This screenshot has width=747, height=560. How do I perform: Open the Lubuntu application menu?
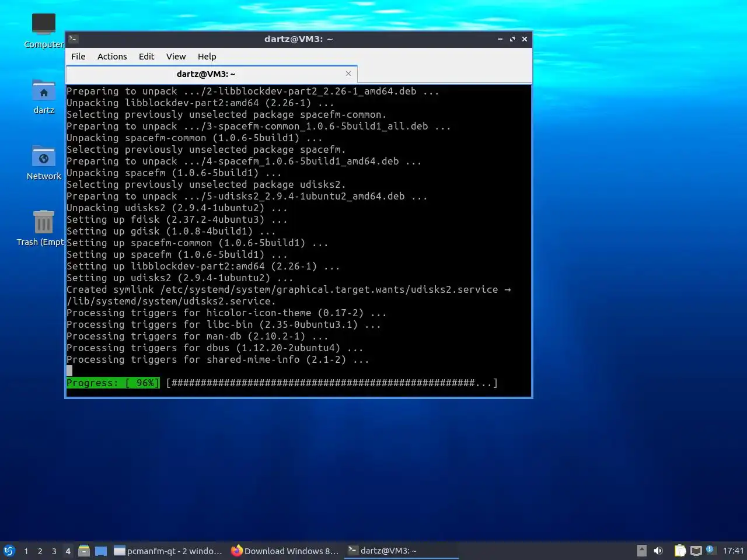point(9,551)
